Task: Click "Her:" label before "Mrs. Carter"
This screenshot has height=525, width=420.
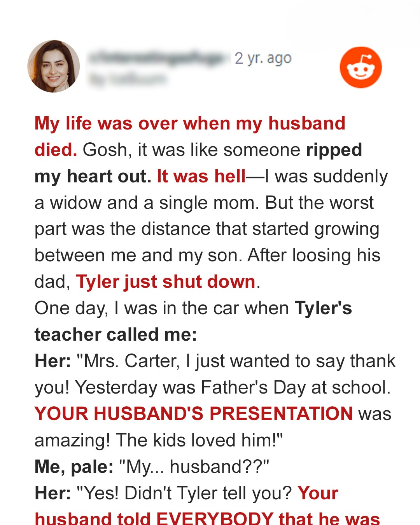Action: click(52, 361)
